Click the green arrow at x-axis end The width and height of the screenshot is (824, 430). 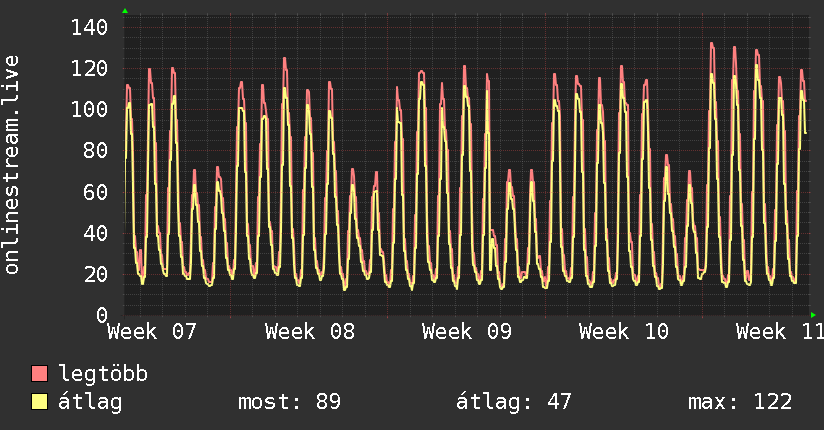[813, 315]
